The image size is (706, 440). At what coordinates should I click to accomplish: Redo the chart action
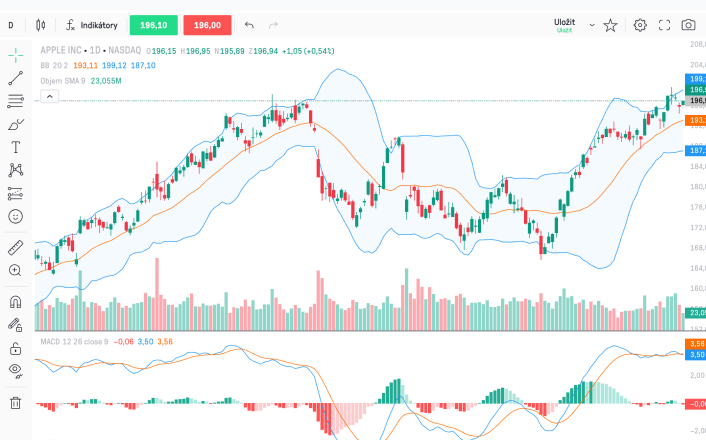273,25
